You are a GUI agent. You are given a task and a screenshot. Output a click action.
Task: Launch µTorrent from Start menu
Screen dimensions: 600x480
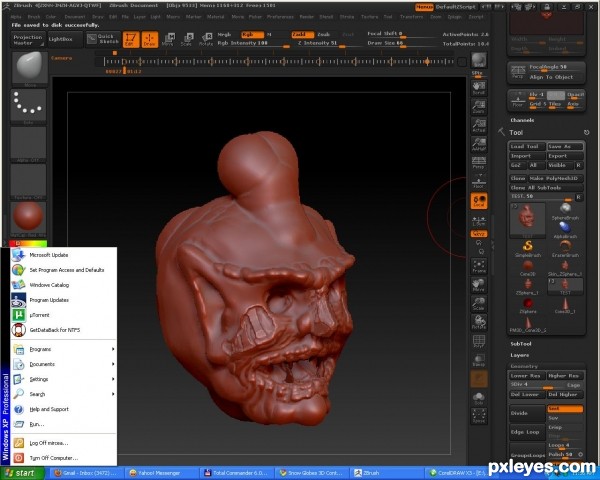pyautogui.click(x=64, y=315)
